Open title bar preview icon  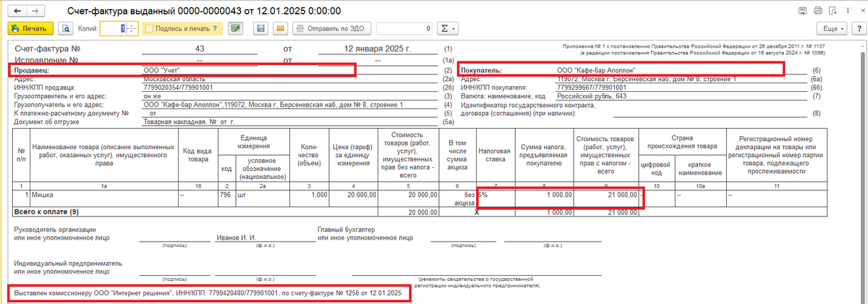(x=833, y=11)
